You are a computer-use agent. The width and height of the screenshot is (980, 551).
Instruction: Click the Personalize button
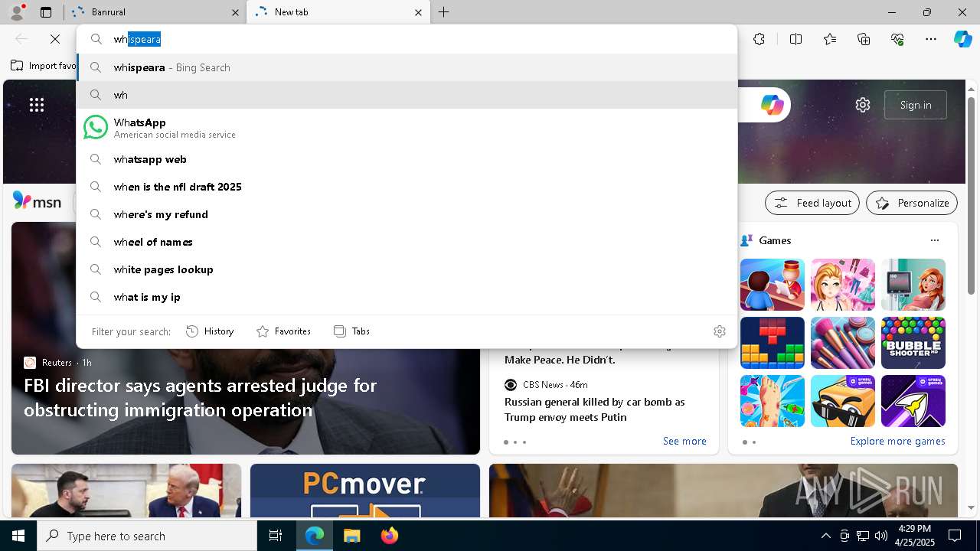pos(912,203)
